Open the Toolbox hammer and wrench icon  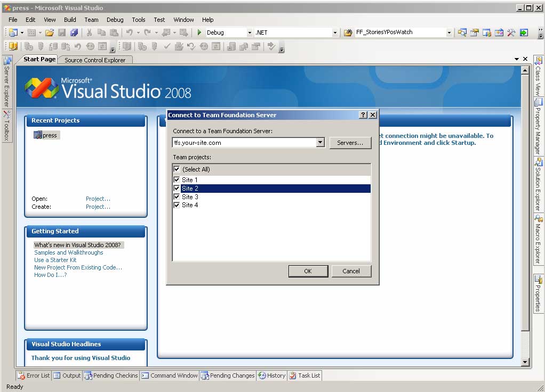pyautogui.click(x=511, y=32)
